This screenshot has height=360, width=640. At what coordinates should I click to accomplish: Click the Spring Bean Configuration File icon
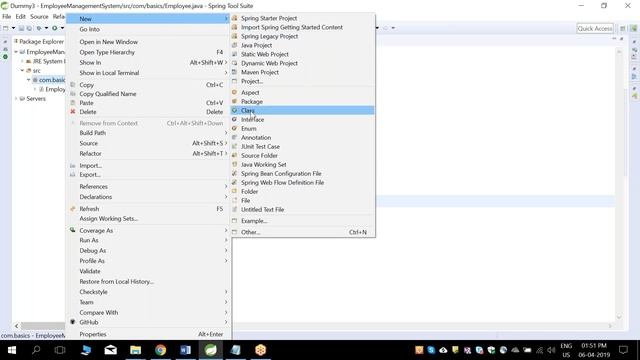click(234, 173)
